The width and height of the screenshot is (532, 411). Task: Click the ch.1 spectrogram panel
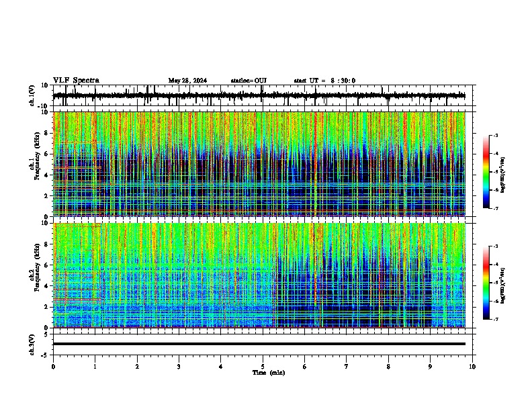(259, 164)
